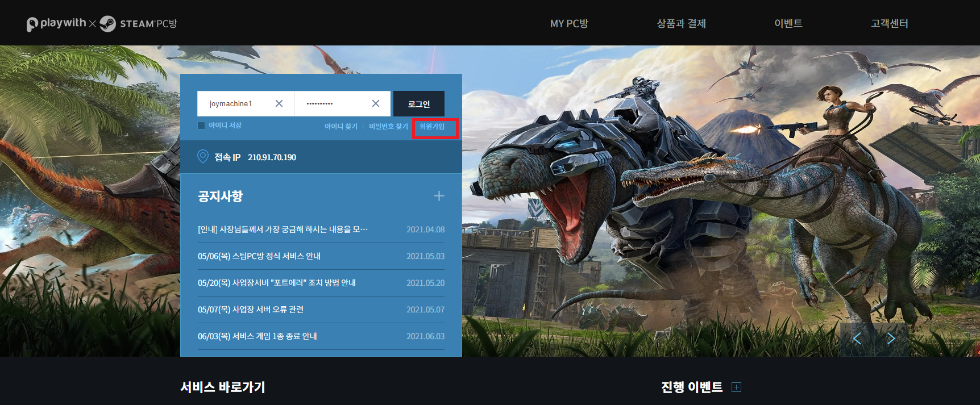Image resolution: width=980 pixels, height=405 pixels.
Task: Focus the password input field
Action: coord(342,103)
